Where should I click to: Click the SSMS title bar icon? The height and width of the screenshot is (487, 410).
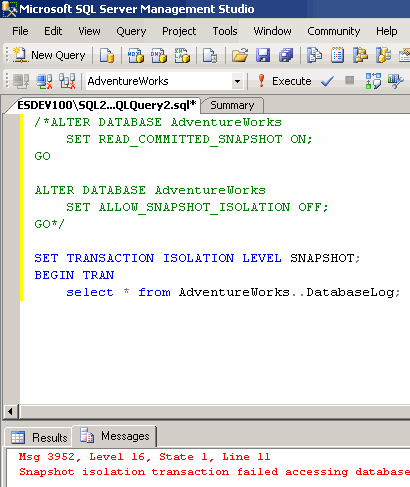coord(9,9)
